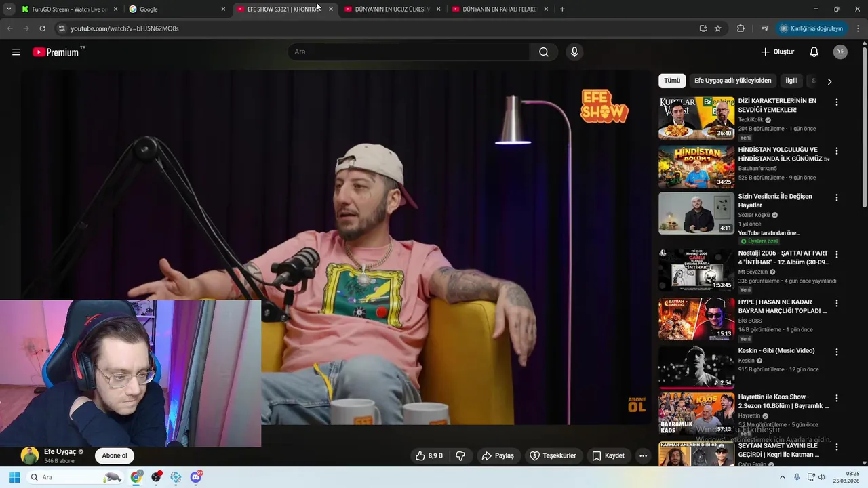Like the video with thumbs up
This screenshot has width=868, height=488.
click(429, 455)
